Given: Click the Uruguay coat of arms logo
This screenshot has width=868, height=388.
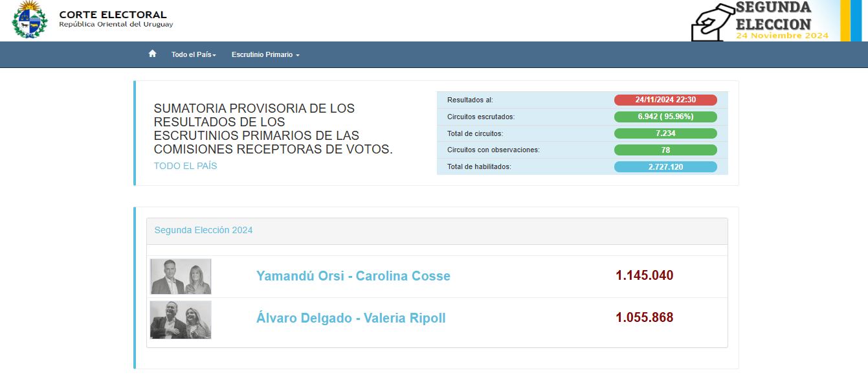Looking at the screenshot, I should [x=30, y=19].
